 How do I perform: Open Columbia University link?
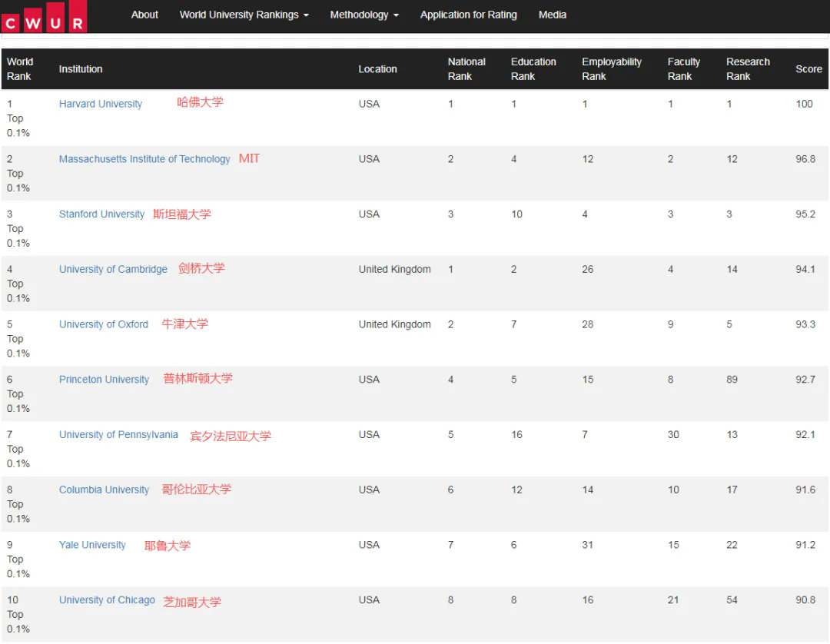(x=105, y=490)
